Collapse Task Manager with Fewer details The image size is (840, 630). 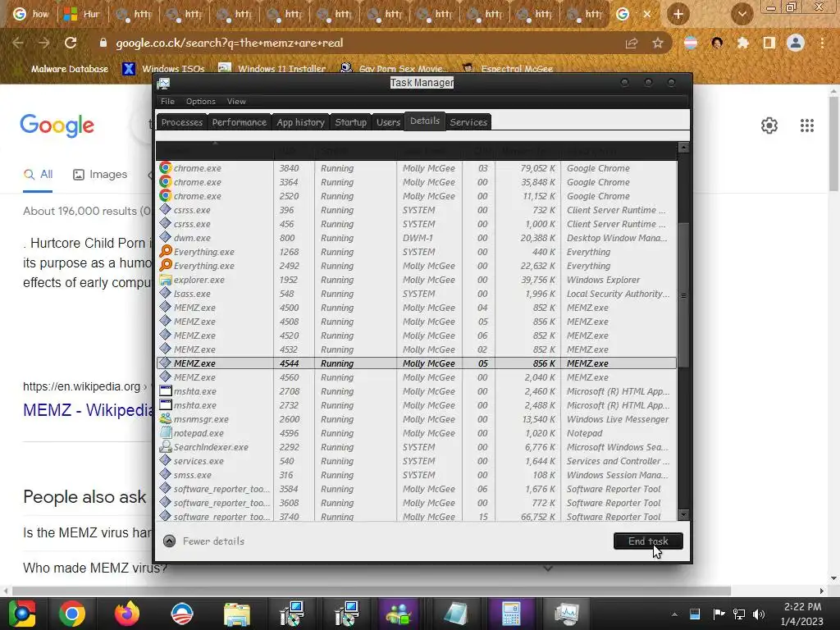click(x=204, y=541)
